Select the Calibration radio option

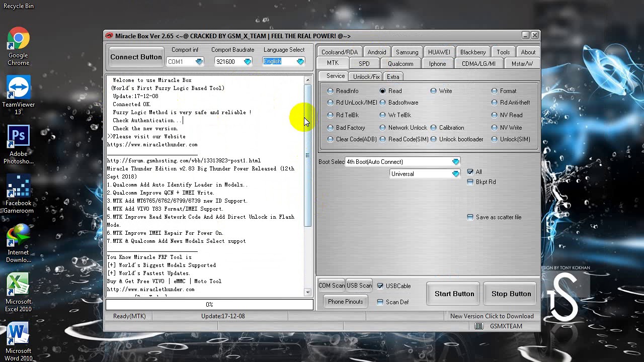click(x=447, y=128)
